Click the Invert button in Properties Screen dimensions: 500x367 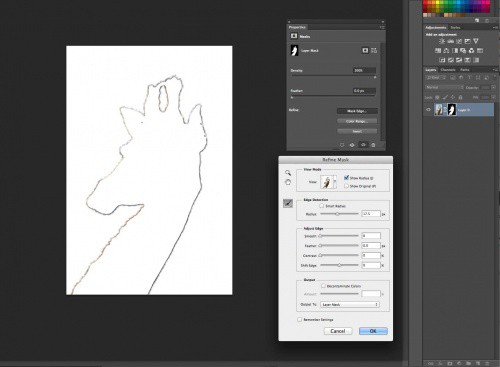[357, 131]
